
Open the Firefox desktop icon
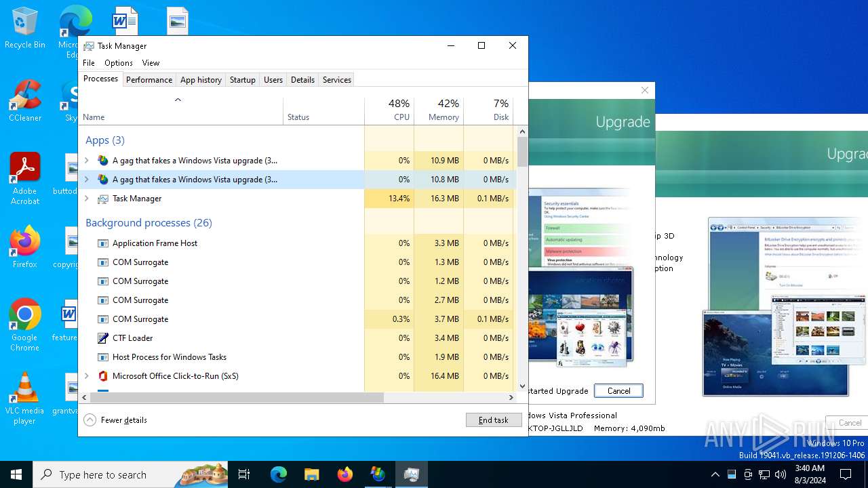tap(24, 247)
